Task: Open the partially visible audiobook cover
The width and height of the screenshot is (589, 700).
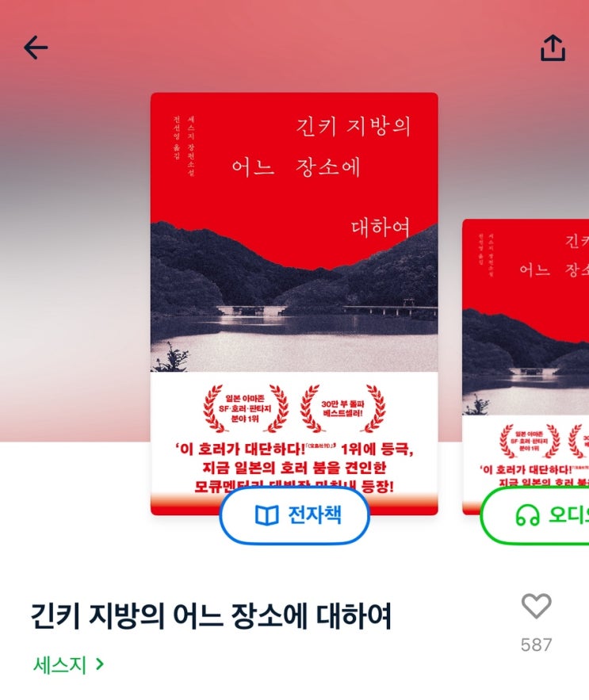Action: [526, 366]
